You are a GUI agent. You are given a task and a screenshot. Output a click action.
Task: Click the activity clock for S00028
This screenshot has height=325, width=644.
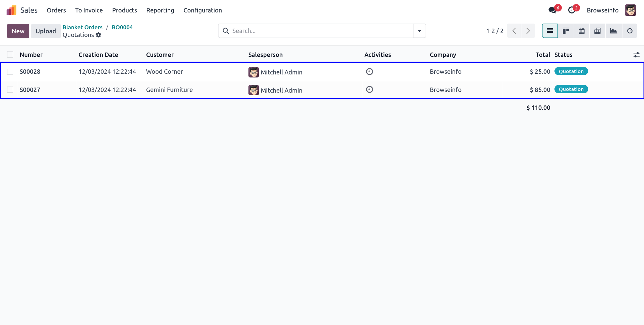click(x=370, y=71)
